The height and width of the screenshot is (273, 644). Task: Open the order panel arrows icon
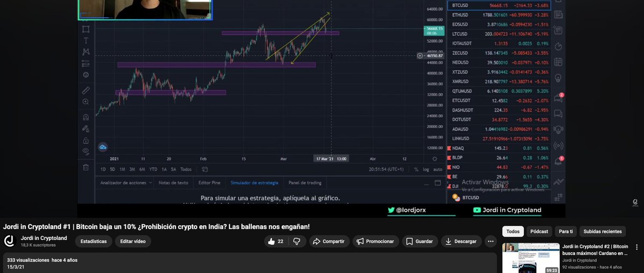click(558, 182)
